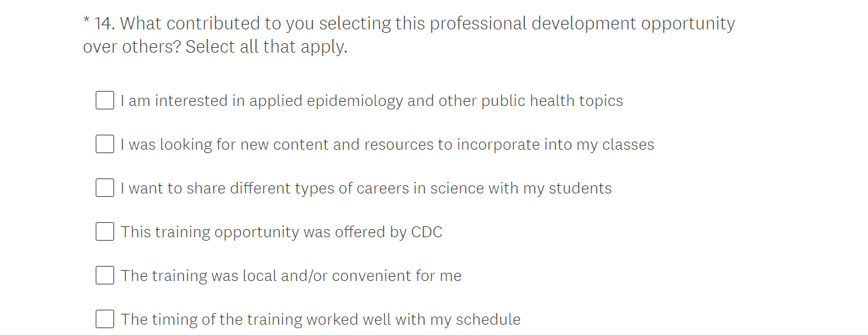Click the label 'I am interested in applied epidemiology'
Screen dimensions: 868x335
coord(371,101)
